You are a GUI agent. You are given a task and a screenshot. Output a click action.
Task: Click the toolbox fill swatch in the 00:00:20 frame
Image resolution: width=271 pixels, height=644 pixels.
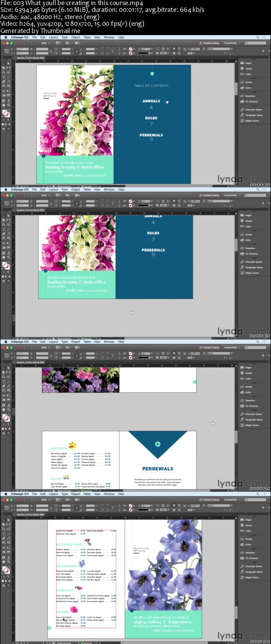(x=5, y=112)
